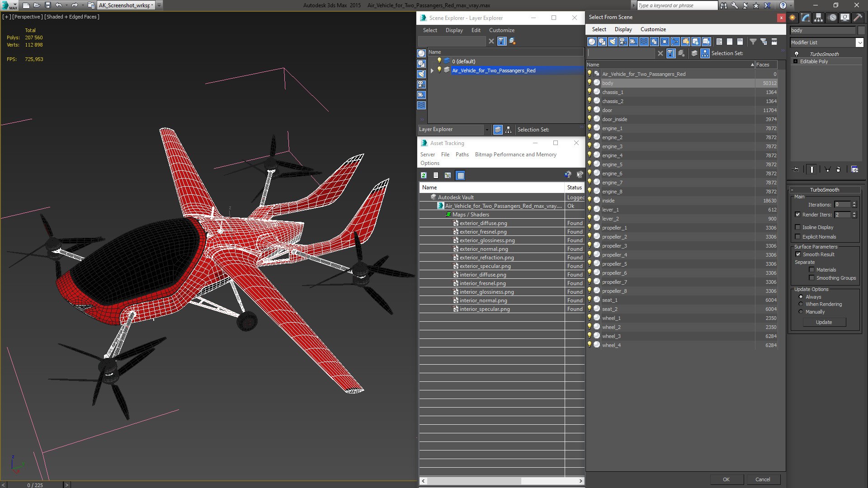Click Invert Selection icon in Select From Scene
The width and height of the screenshot is (868, 488).
pos(740,42)
